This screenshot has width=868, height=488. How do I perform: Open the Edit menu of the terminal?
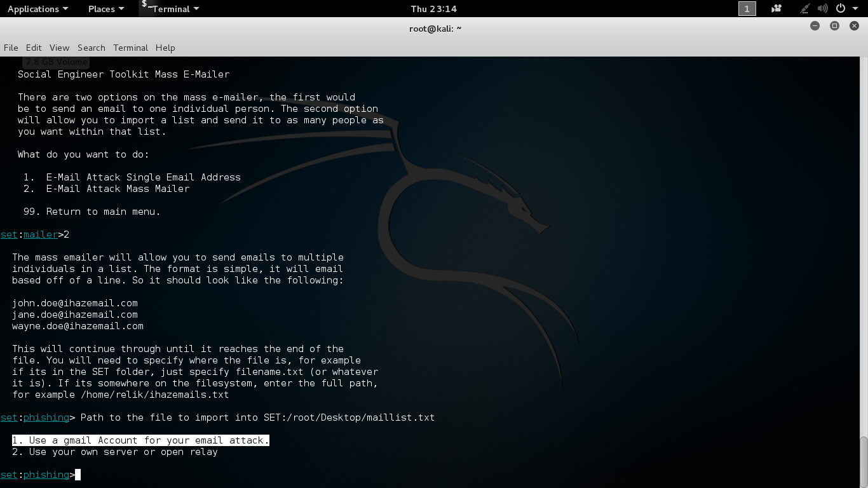(x=33, y=48)
